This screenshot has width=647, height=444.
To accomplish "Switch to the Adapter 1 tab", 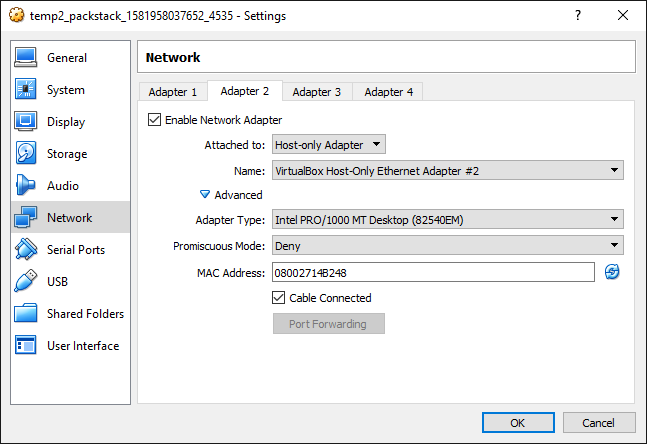I will click(x=173, y=92).
